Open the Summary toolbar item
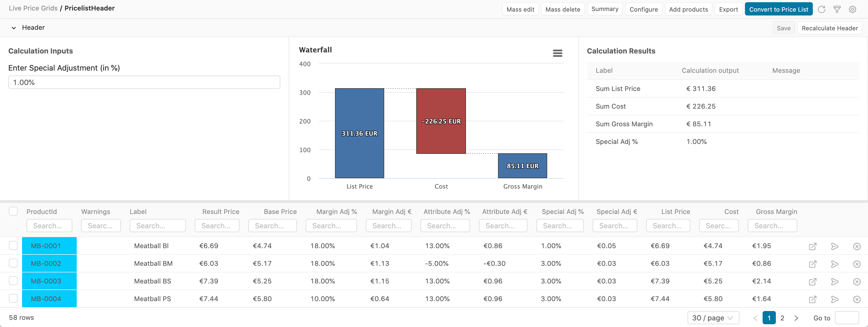The height and width of the screenshot is (327, 868). point(605,9)
